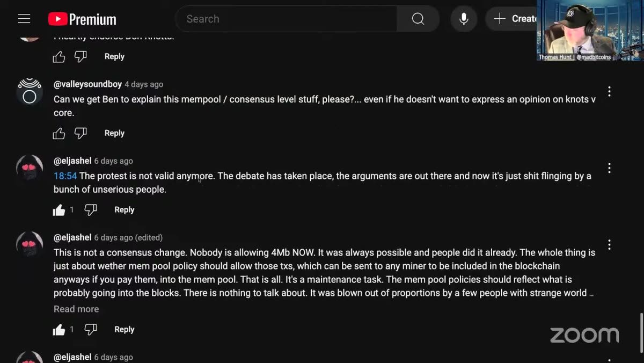This screenshot has height=363, width=644.
Task: Reply to @valleysoundboy comment
Action: [x=114, y=133]
